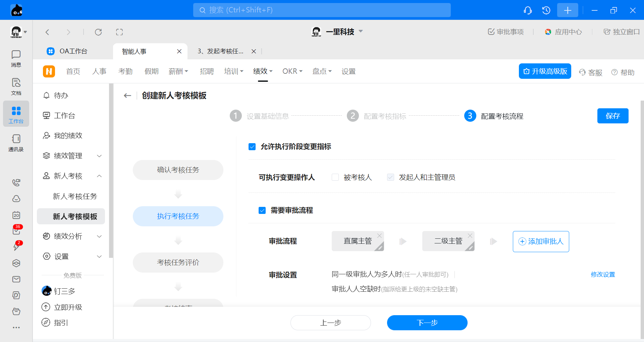This screenshot has width=644, height=342.
Task: Select 考勤 in the top navigation
Action: click(125, 71)
